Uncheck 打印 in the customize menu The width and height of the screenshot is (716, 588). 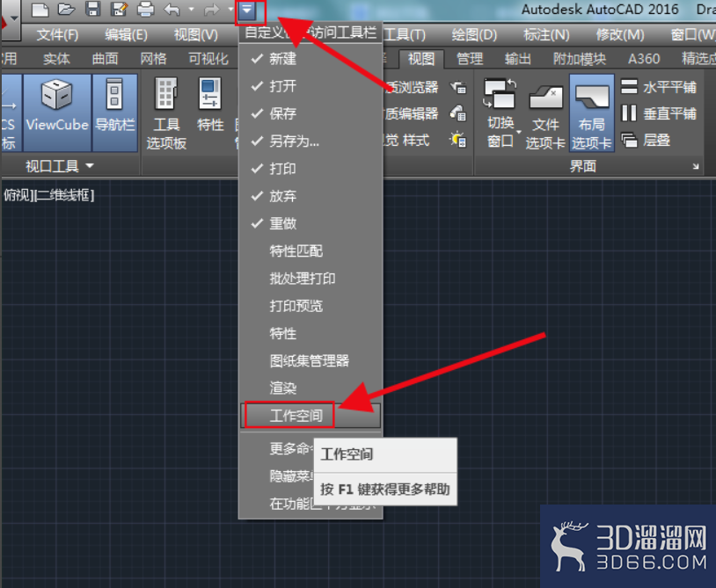tap(311, 169)
